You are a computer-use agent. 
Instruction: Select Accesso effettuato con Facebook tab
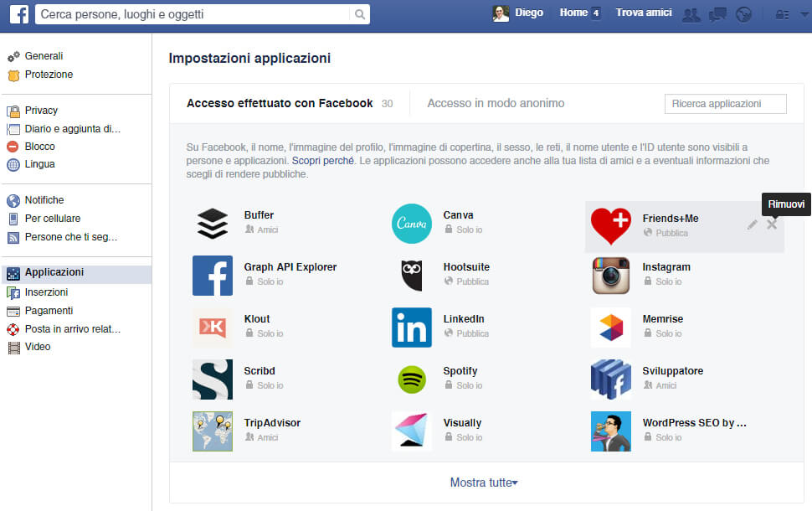[280, 103]
